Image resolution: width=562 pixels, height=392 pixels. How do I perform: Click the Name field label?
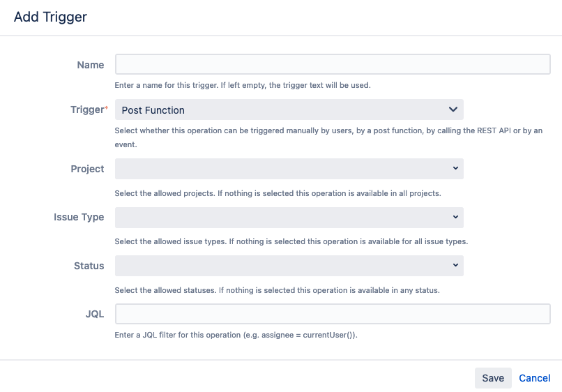pyautogui.click(x=91, y=65)
